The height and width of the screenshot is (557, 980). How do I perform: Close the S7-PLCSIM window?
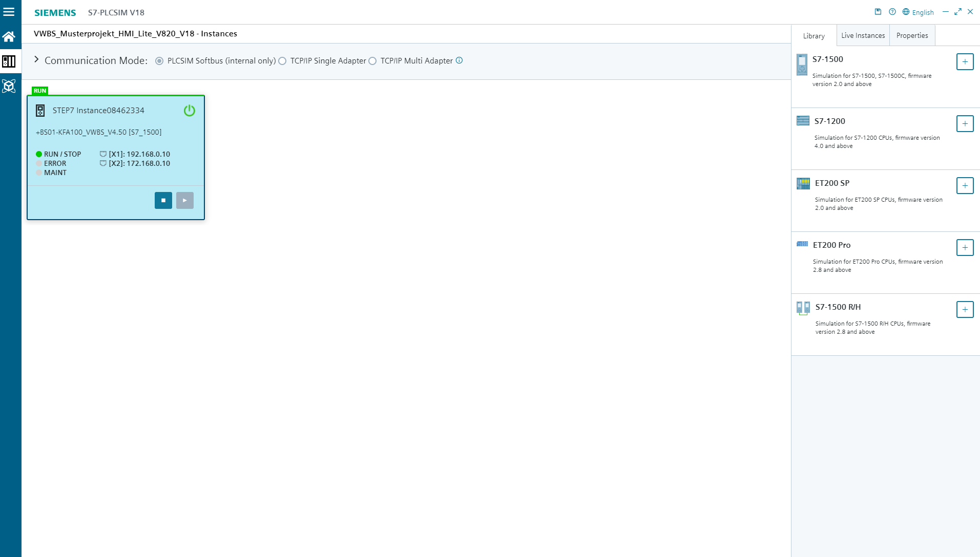click(970, 12)
